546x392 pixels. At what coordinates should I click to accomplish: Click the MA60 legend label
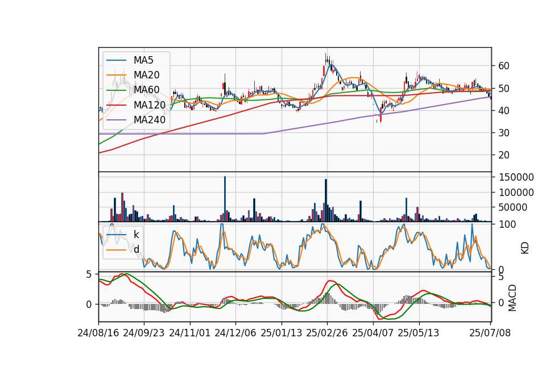click(x=146, y=90)
